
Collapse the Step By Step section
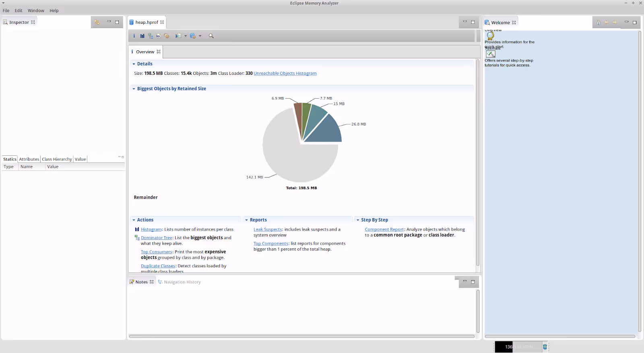click(x=357, y=220)
